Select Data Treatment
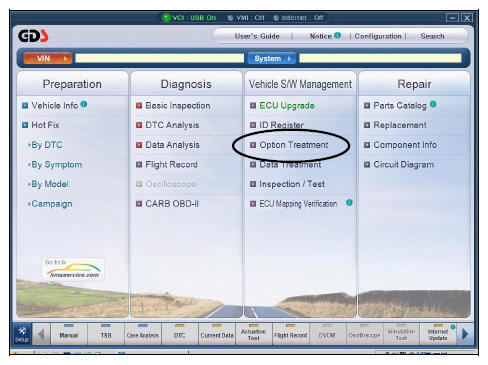 [x=290, y=164]
